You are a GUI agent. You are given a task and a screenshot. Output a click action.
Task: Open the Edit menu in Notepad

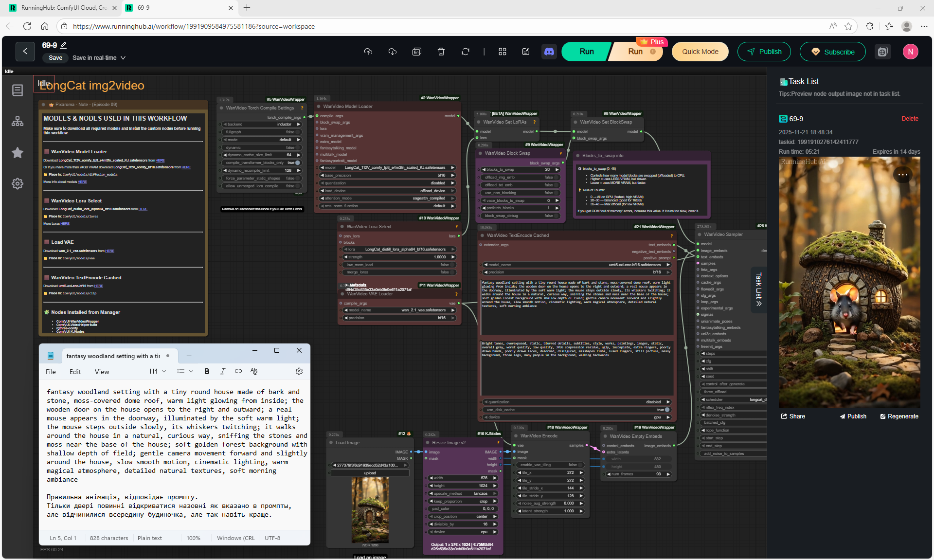pyautogui.click(x=75, y=372)
